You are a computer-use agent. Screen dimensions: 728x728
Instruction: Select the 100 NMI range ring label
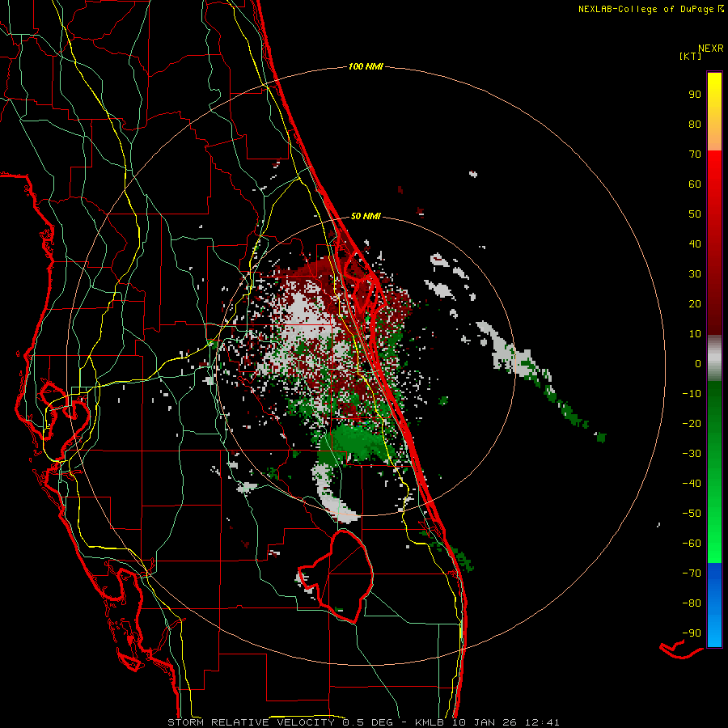point(366,67)
